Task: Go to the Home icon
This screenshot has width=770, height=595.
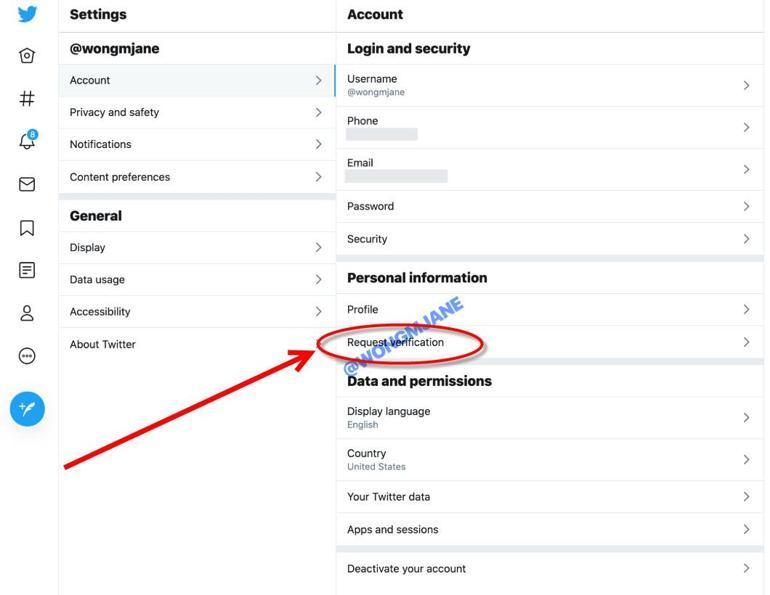Action: 27,56
